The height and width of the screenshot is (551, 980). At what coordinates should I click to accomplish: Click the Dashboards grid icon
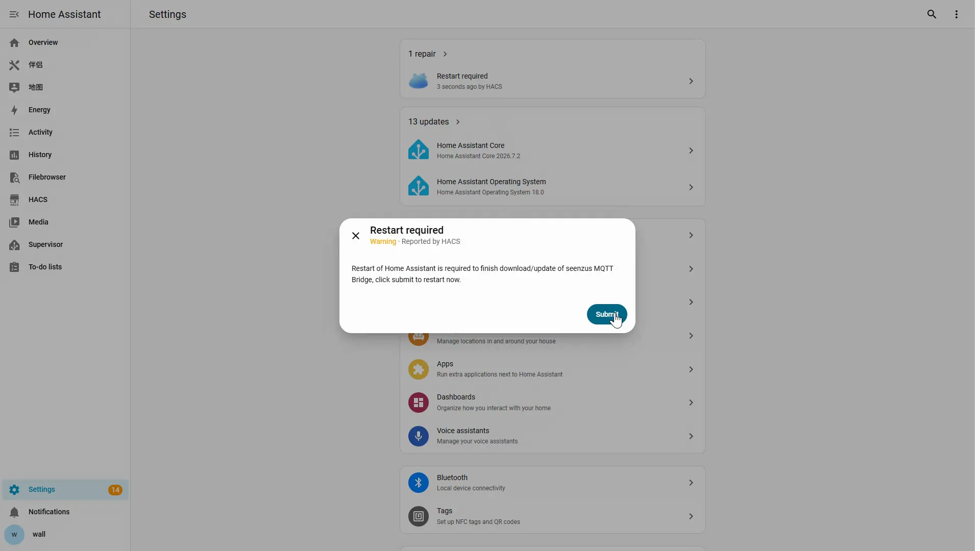(x=419, y=403)
